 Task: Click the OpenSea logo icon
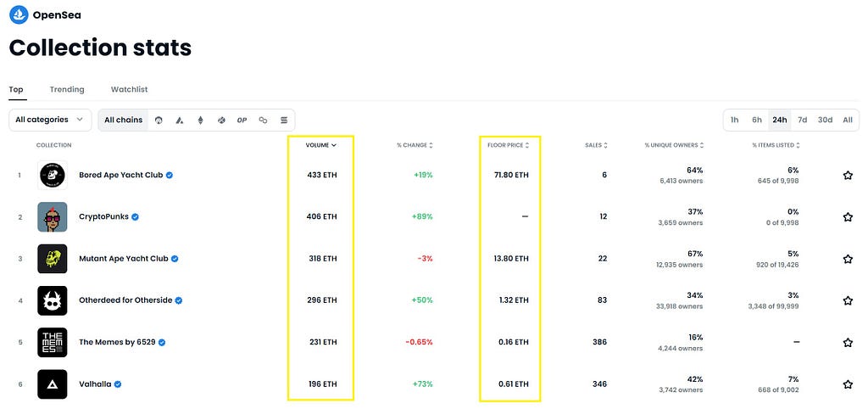[x=19, y=15]
